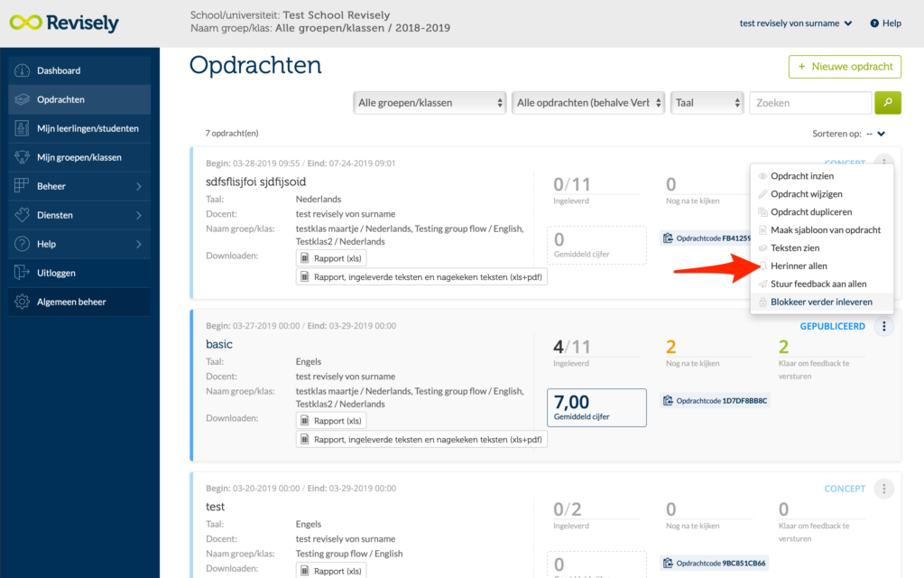Copy Opdrachtcode 9BC851CB66
The width and height of the screenshot is (924, 578).
click(x=715, y=564)
